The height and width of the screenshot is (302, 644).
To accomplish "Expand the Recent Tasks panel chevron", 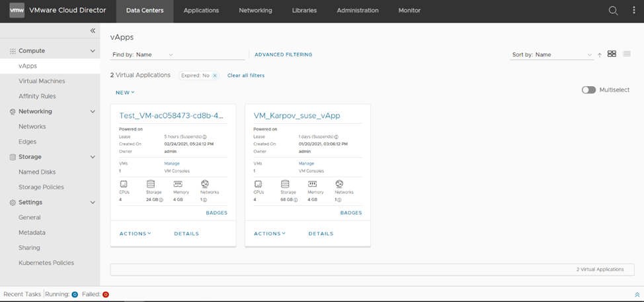I will [x=637, y=294].
